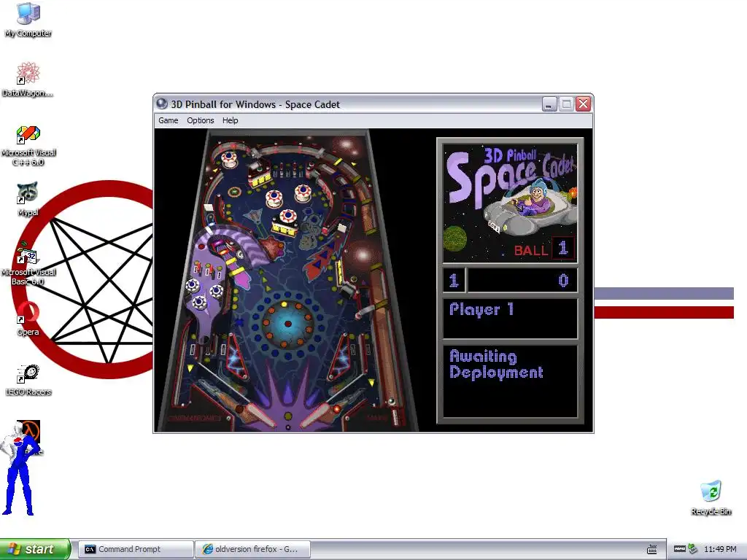Viewport: 747px width, 560px height.
Task: Open the Help menu
Action: coord(230,120)
